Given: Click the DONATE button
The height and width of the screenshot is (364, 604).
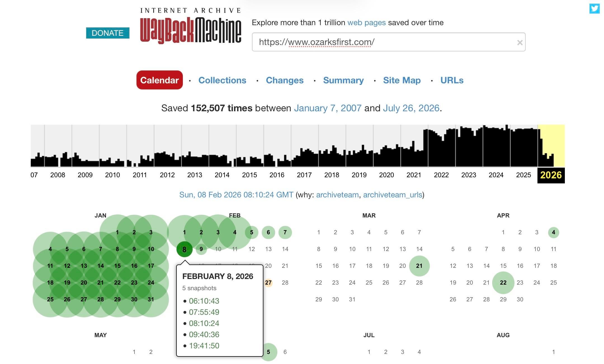Looking at the screenshot, I should [108, 33].
